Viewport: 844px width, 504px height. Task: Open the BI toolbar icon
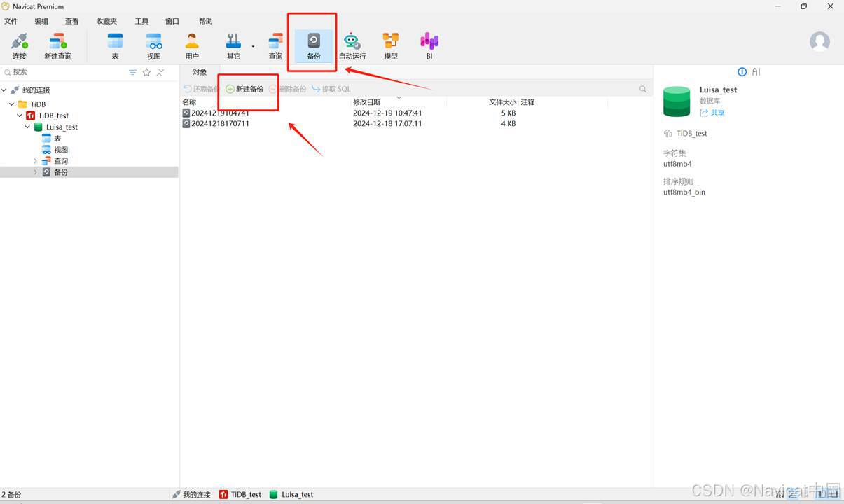coord(429,46)
